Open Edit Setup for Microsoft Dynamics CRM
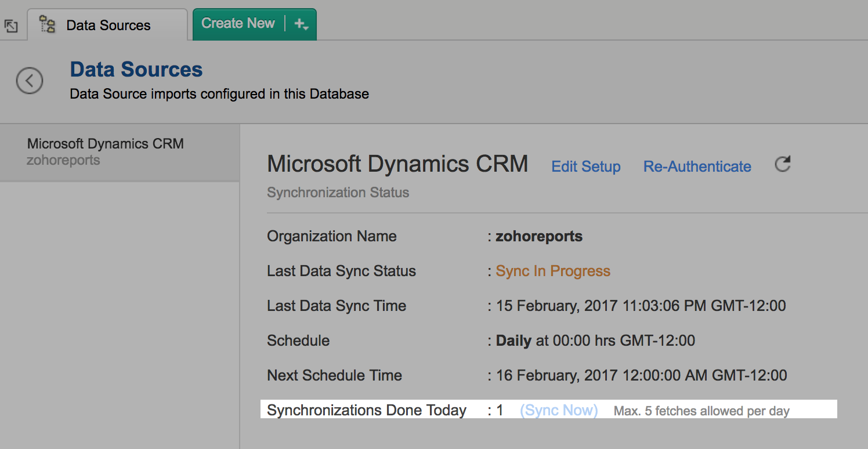This screenshot has height=449, width=868. coord(585,167)
